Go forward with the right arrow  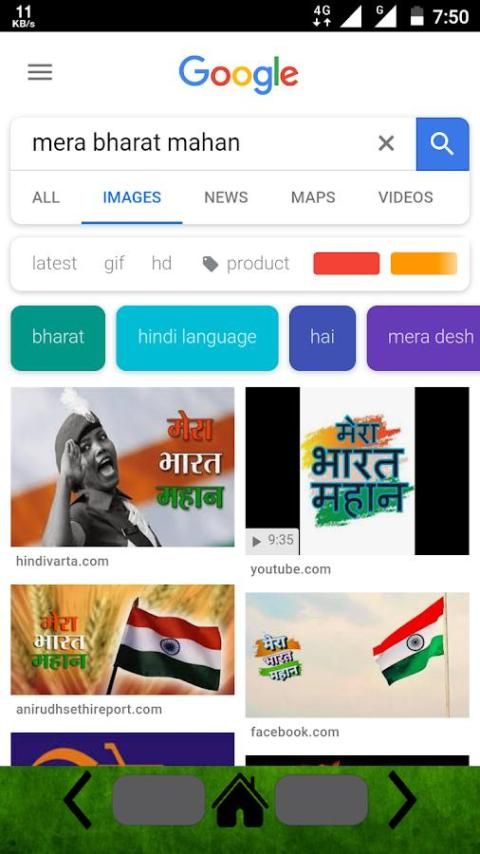point(402,800)
